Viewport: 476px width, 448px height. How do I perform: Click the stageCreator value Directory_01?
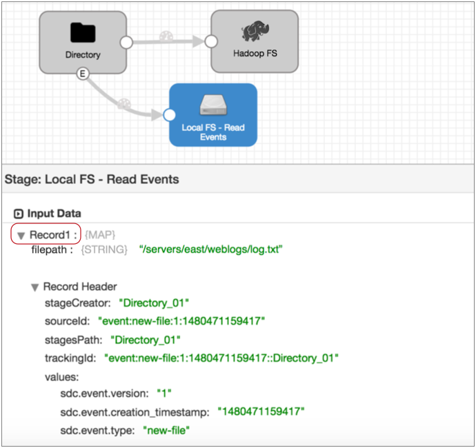point(154,303)
